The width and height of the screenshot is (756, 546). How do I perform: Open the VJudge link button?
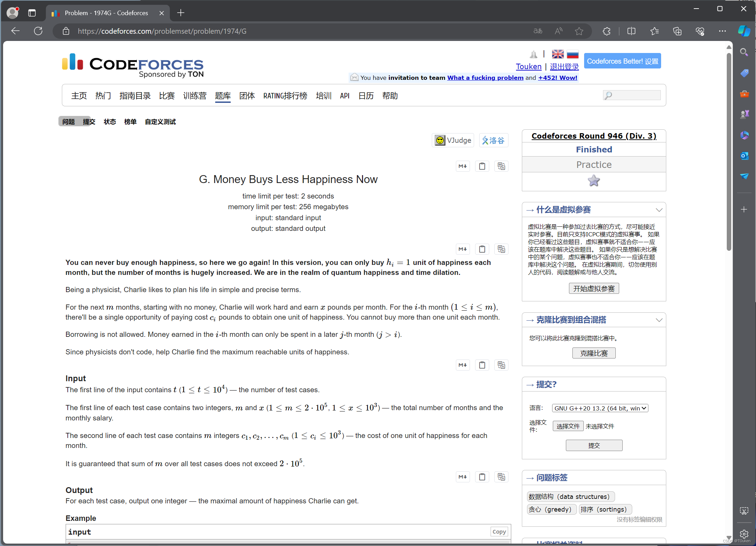click(x=453, y=140)
